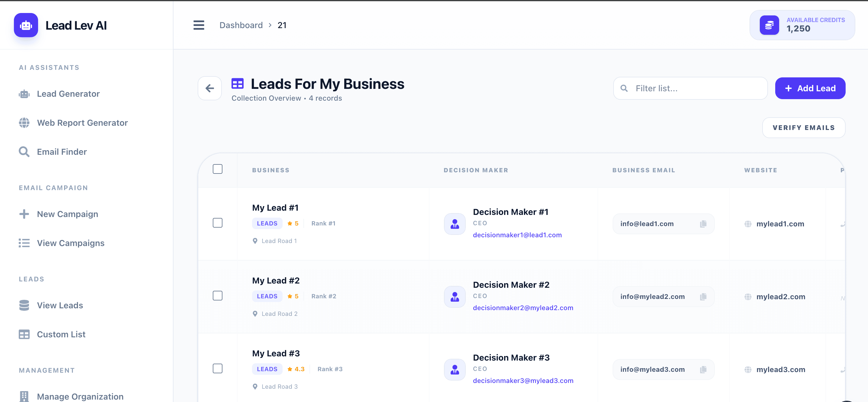Click the Dashboard breadcrumb link
This screenshot has width=868, height=402.
241,25
